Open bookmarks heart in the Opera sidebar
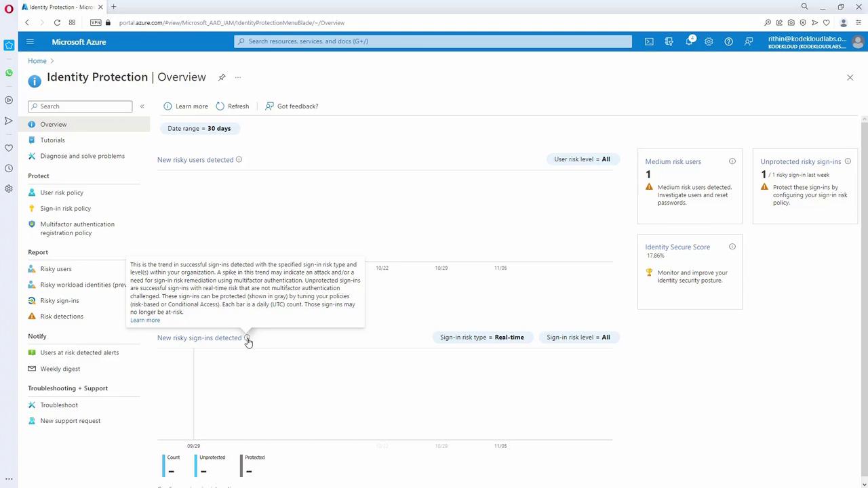 coord(9,148)
